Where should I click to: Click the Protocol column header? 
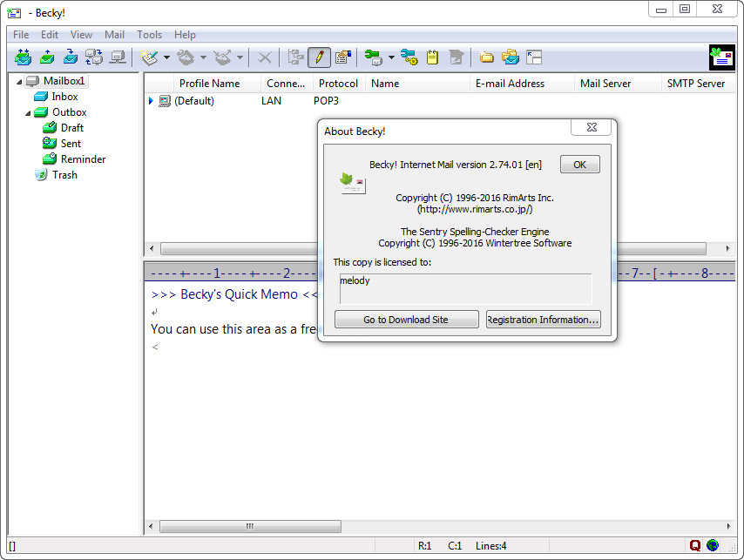(x=338, y=84)
